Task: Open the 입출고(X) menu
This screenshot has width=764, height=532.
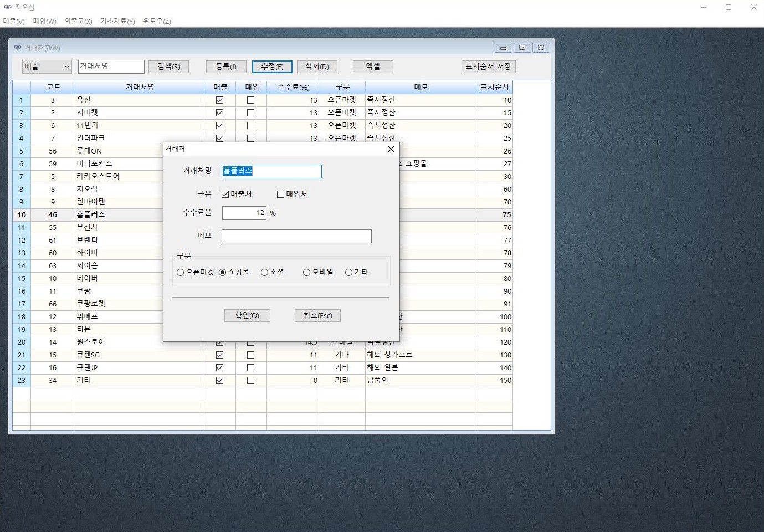Action: point(78,21)
